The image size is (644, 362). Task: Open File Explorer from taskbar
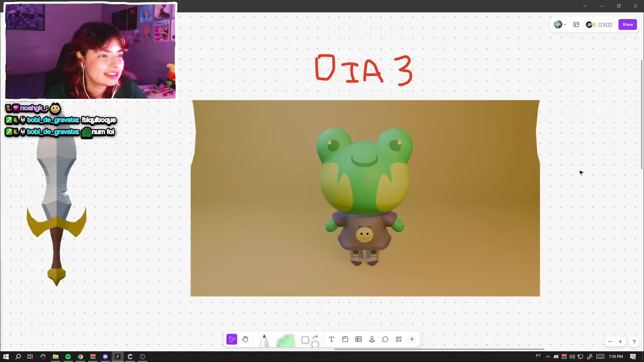coord(55,356)
